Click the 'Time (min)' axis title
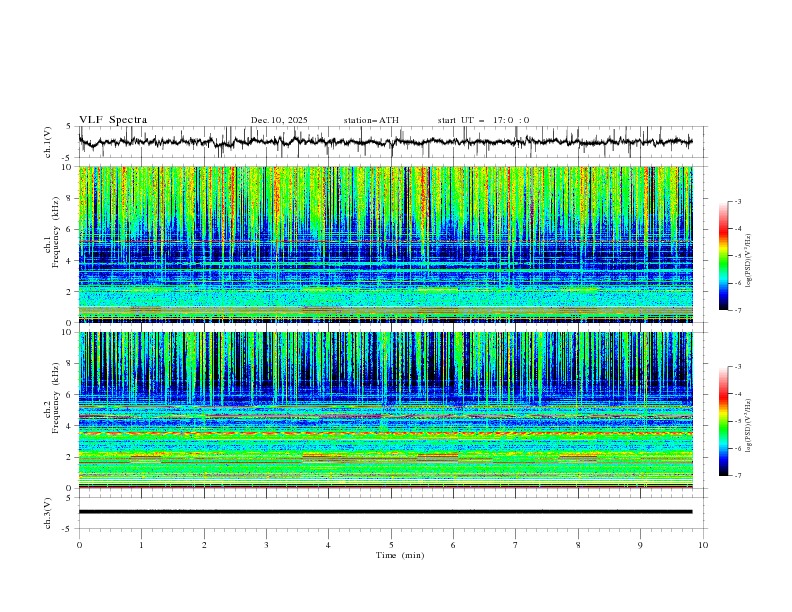Screen dimensions: 792x612 click(x=400, y=555)
